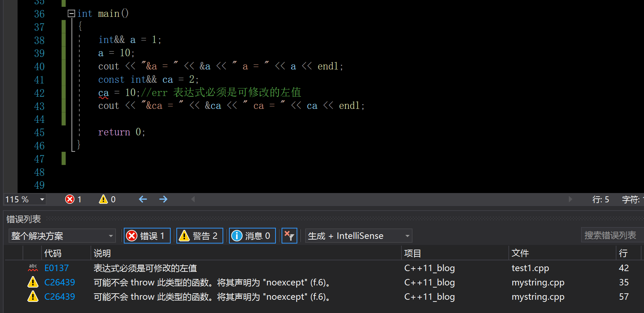
Task: Toggle the 消息 0 filter button
Action: [252, 236]
